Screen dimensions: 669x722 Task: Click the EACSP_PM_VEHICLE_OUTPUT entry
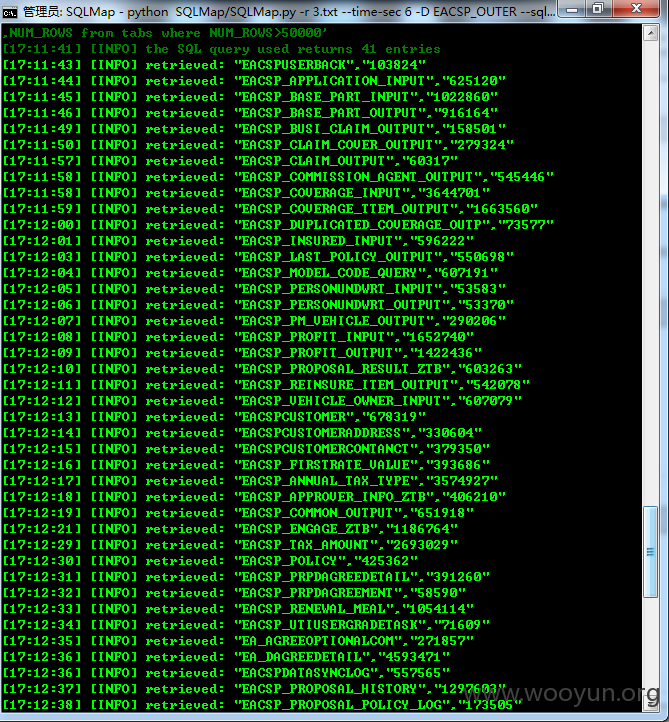click(x=254, y=321)
